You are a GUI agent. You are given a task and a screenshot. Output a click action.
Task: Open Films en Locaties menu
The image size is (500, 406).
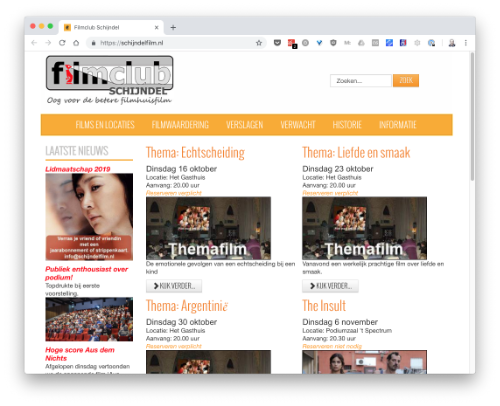pyautogui.click(x=105, y=125)
